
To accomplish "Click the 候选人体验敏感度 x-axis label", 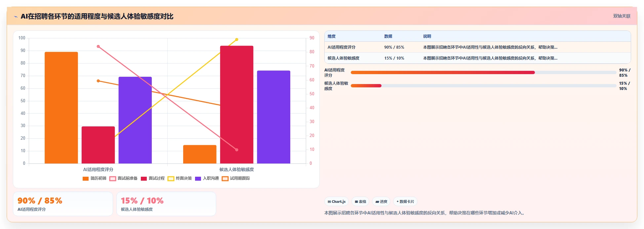I will (x=237, y=169).
